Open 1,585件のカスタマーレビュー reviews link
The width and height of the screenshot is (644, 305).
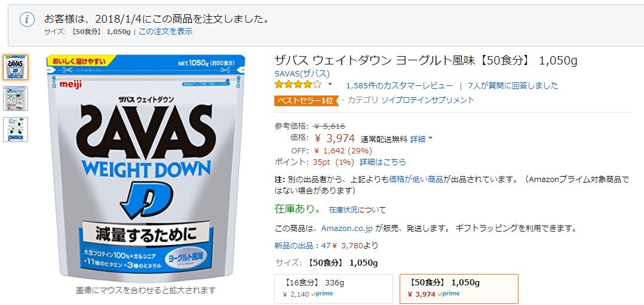point(400,85)
